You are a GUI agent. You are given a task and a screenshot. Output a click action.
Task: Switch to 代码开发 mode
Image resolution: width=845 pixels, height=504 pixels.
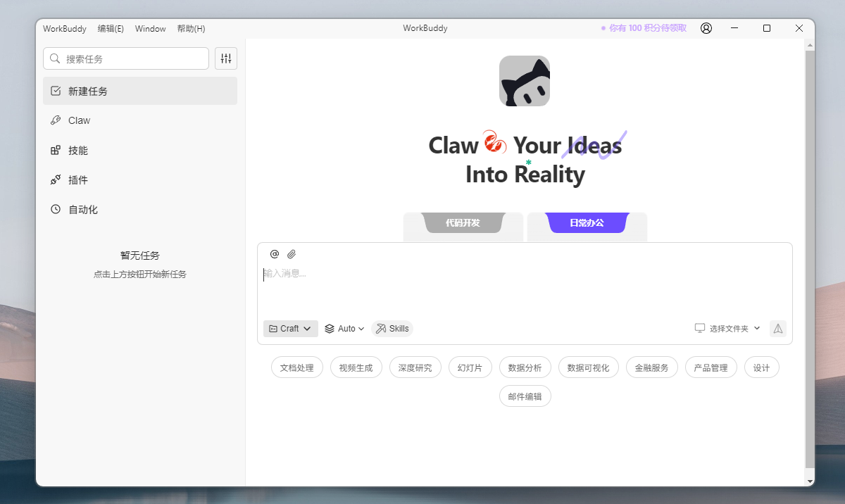click(463, 222)
